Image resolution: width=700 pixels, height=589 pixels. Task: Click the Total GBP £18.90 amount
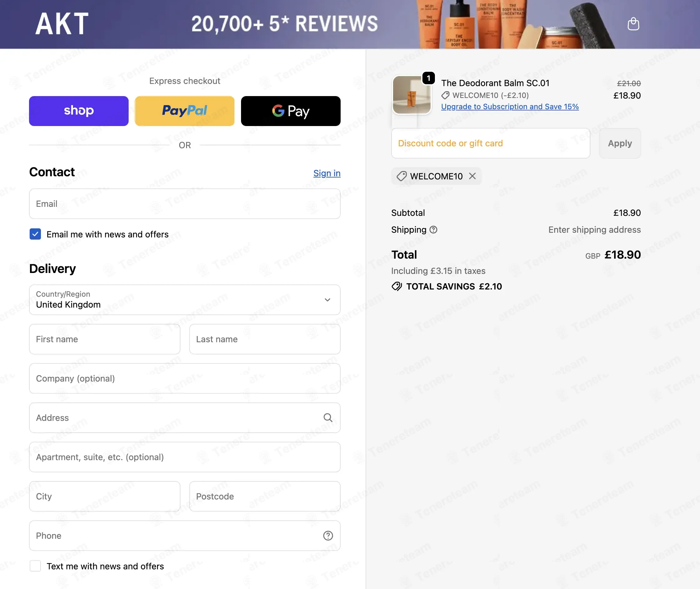point(613,255)
